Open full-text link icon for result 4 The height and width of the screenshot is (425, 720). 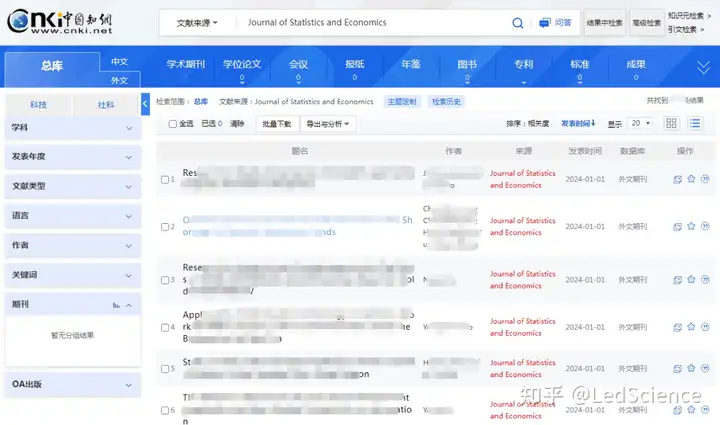[677, 327]
